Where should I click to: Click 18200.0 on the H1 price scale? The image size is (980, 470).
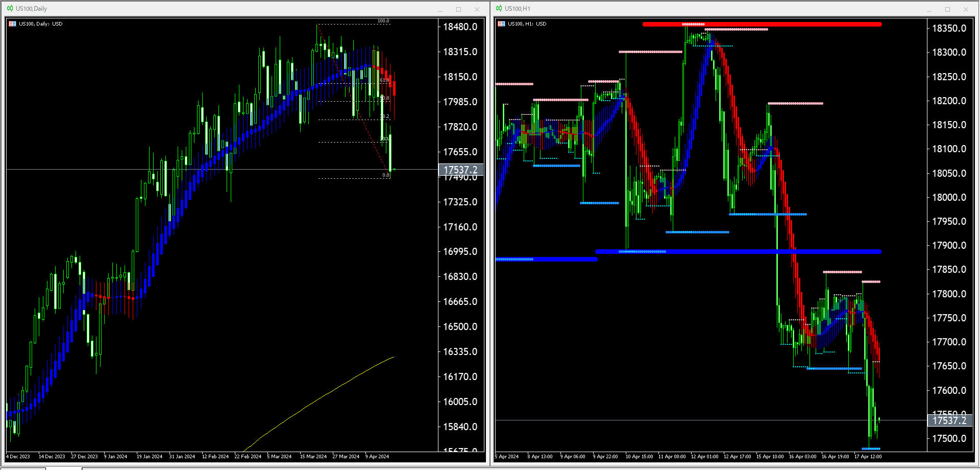pyautogui.click(x=949, y=101)
